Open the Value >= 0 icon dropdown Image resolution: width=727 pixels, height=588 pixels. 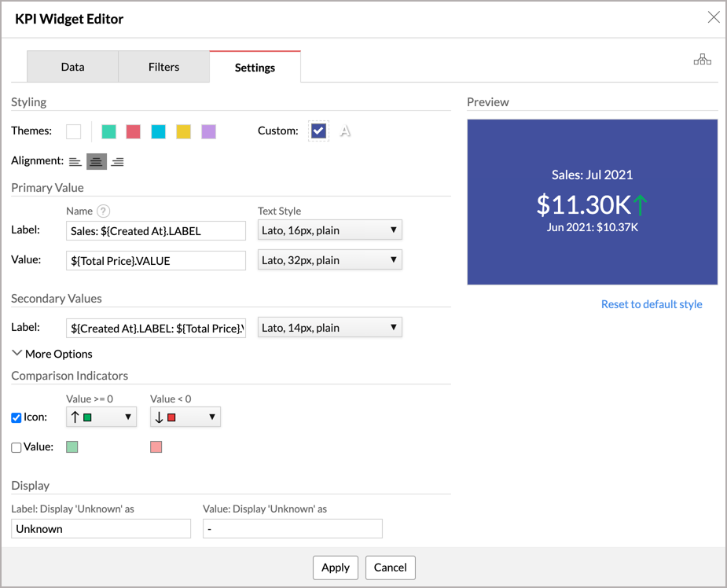coord(101,417)
